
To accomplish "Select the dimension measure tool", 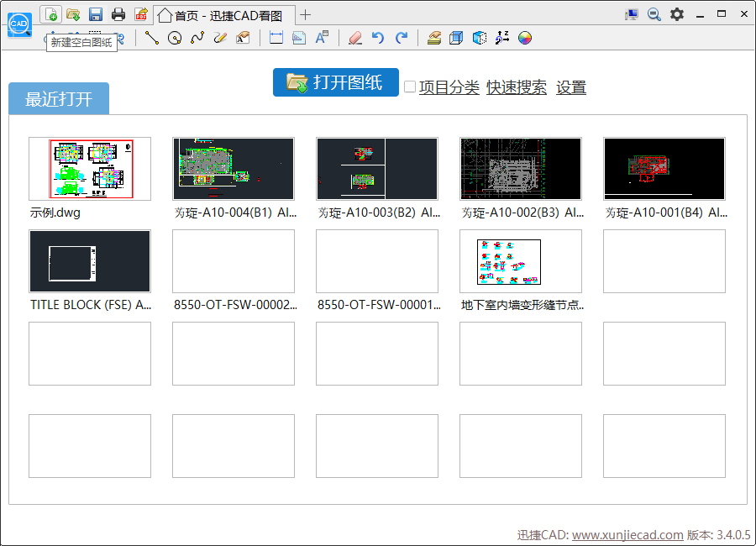I will (x=276, y=38).
